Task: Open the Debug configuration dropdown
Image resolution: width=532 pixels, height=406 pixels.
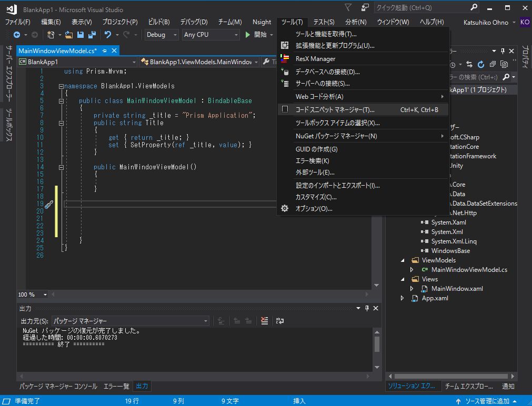Action: click(162, 35)
